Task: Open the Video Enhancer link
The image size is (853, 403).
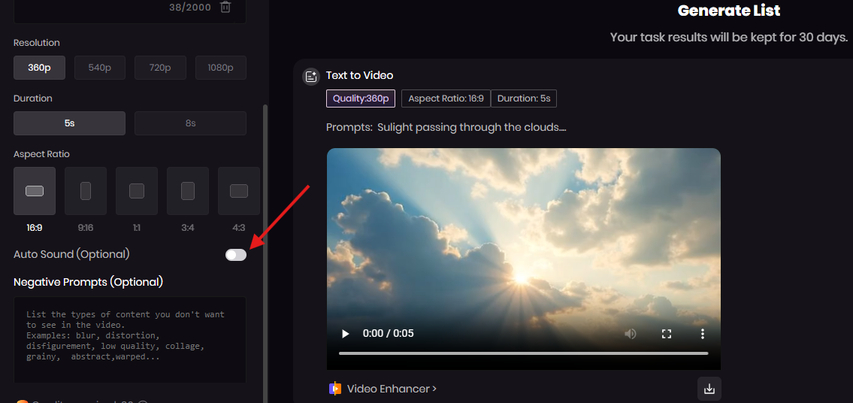Action: [x=392, y=389]
